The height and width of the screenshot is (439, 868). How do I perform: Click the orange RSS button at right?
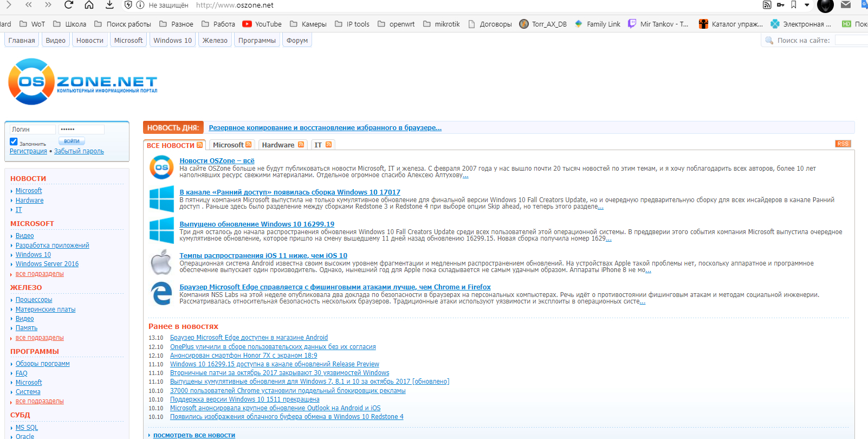point(843,144)
